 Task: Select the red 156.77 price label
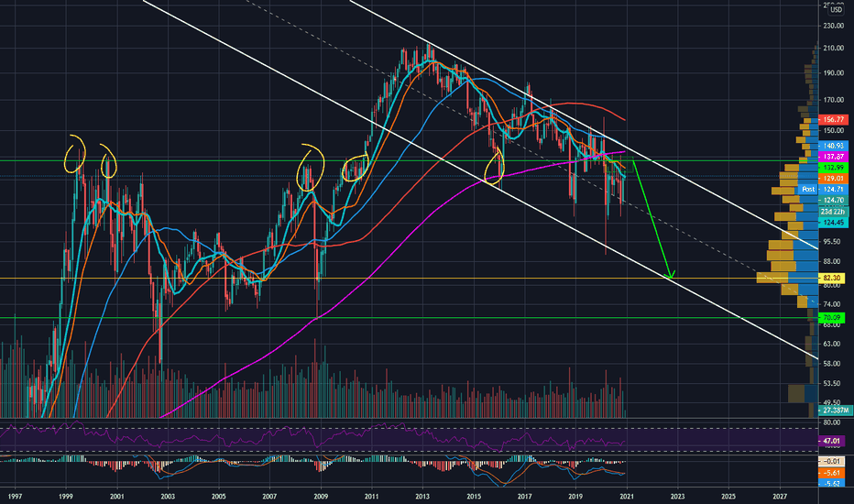833,119
